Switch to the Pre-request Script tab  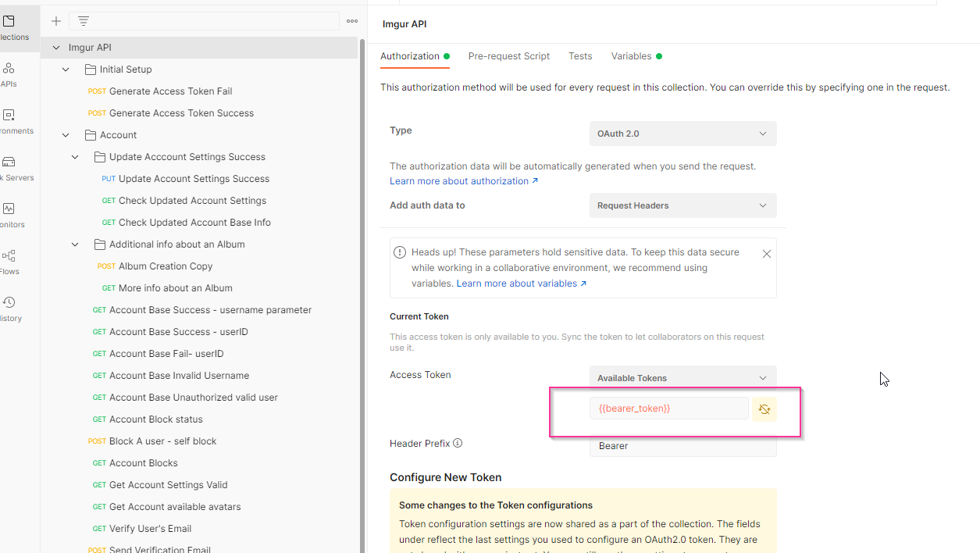[509, 56]
